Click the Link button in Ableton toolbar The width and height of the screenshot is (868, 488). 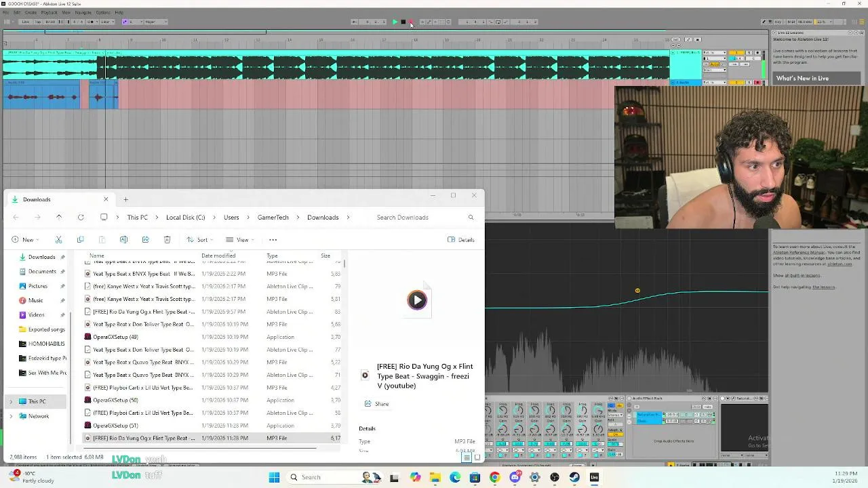(x=25, y=22)
